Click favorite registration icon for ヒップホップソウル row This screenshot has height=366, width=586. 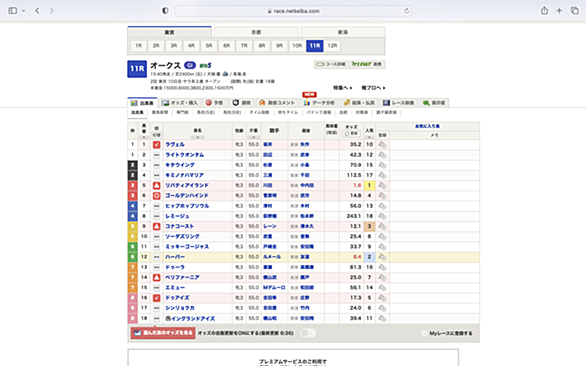[x=382, y=206]
